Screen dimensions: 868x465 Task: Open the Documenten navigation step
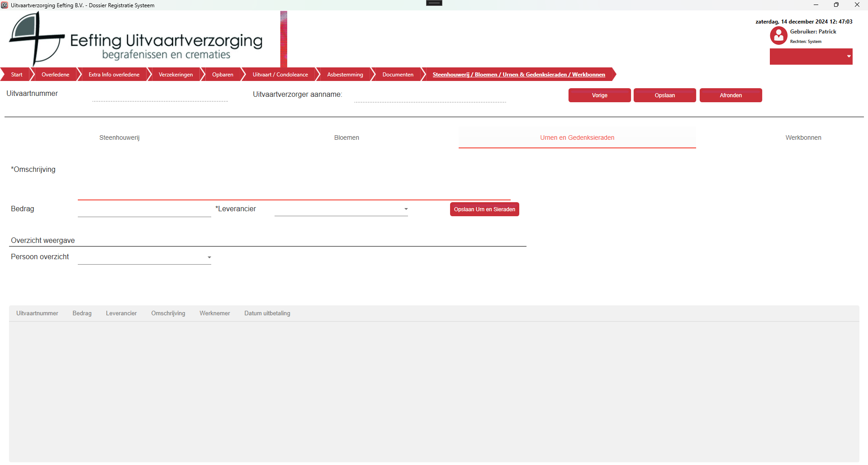pyautogui.click(x=398, y=75)
